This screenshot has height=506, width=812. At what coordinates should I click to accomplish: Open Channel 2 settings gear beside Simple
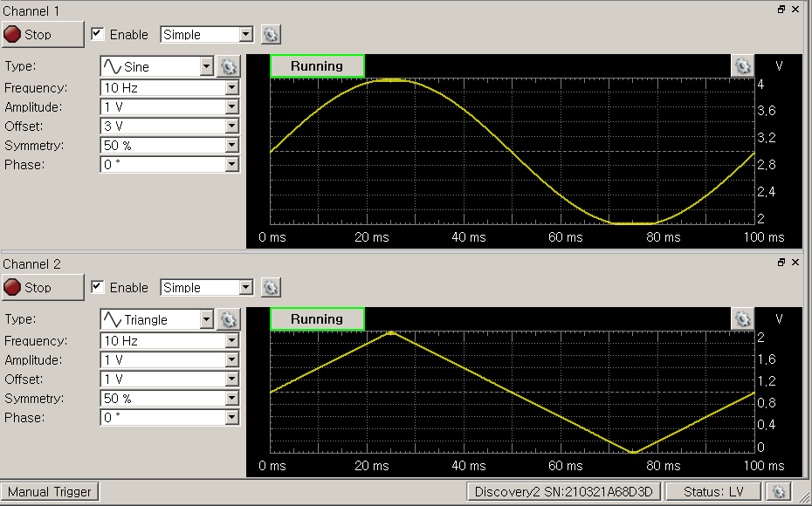(x=271, y=288)
